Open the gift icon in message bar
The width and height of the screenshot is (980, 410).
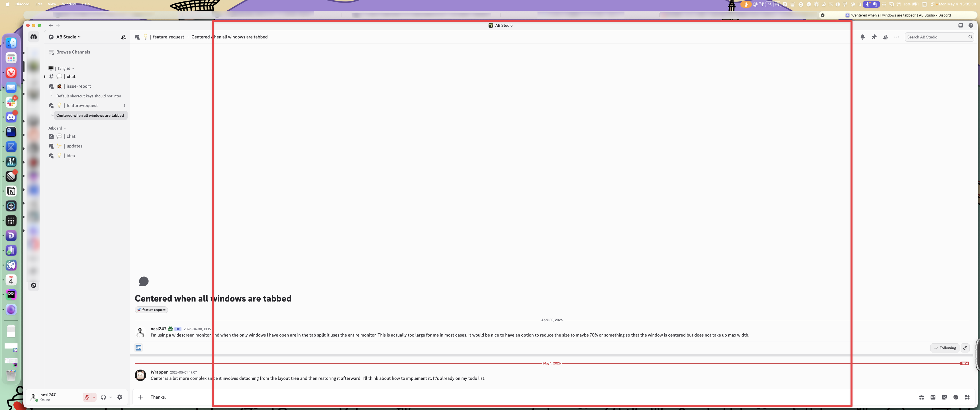tap(921, 397)
